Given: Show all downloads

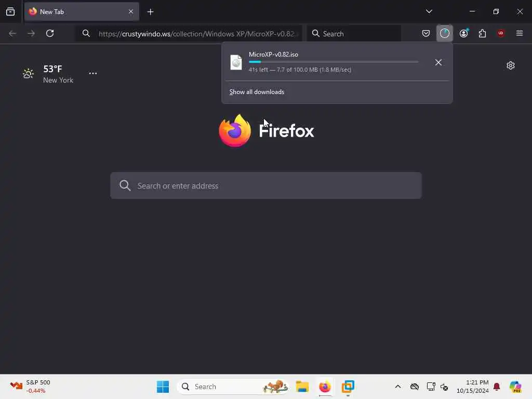Looking at the screenshot, I should [x=257, y=92].
